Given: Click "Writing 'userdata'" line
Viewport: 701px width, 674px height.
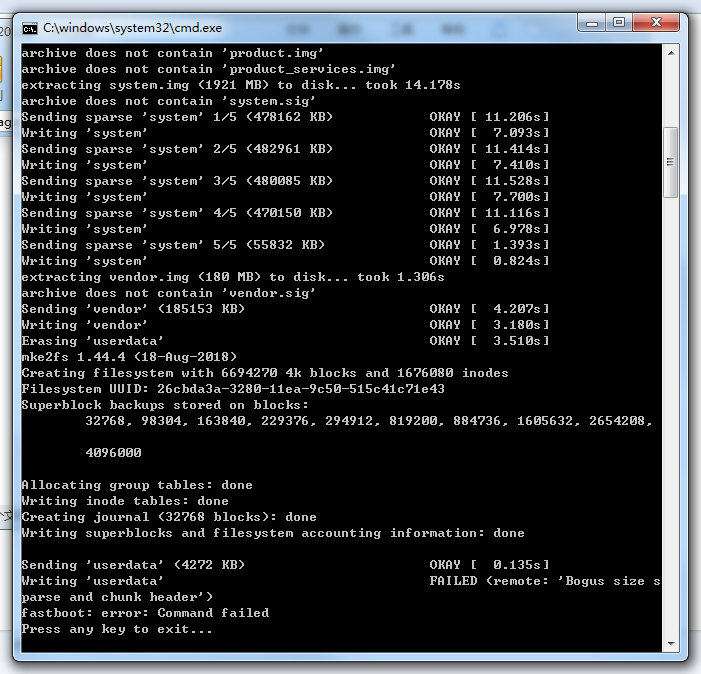Looking at the screenshot, I should tap(92, 581).
